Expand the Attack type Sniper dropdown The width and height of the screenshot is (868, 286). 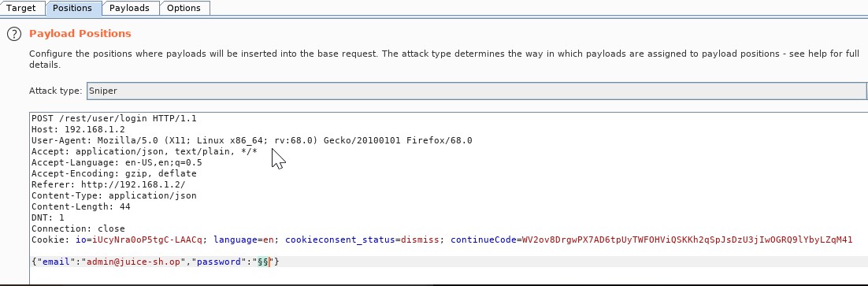click(x=477, y=91)
